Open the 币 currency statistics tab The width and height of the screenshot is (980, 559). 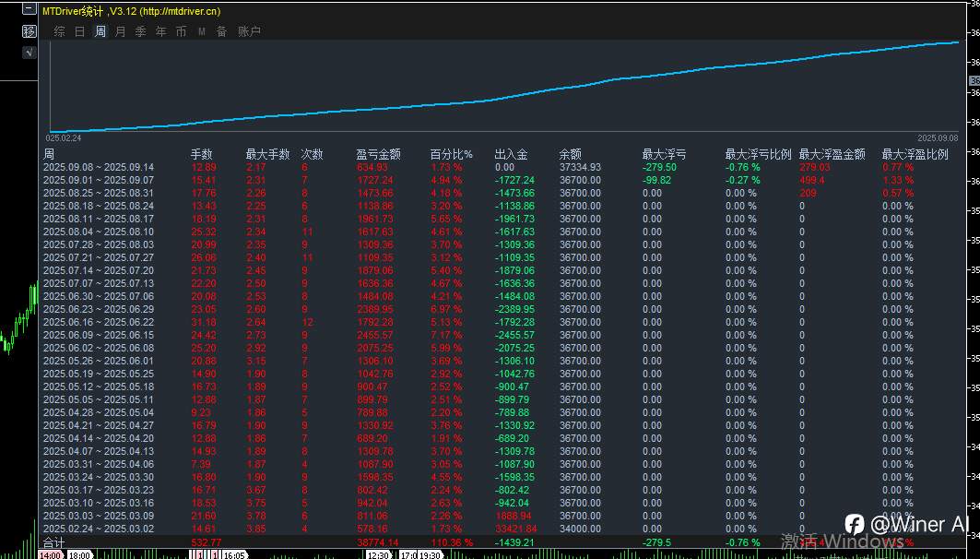coord(181,30)
